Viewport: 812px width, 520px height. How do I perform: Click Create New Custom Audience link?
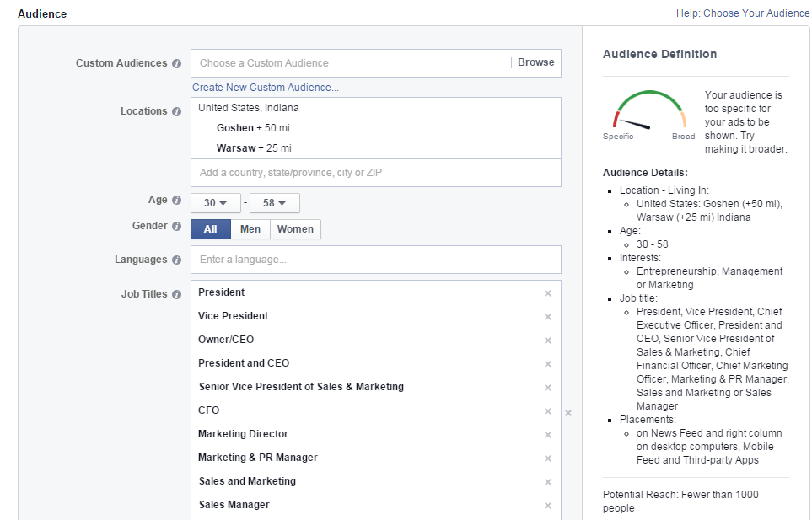[266, 88]
